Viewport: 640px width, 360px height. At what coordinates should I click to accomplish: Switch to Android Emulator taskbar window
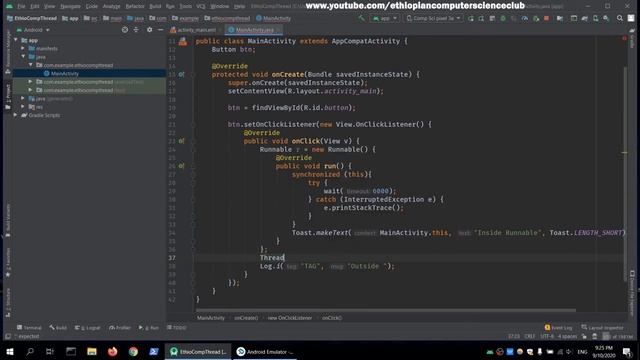click(265, 351)
